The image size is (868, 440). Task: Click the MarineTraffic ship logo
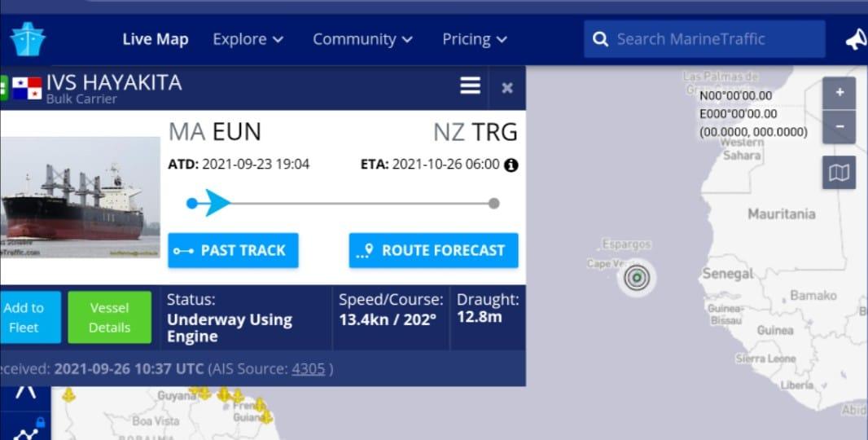pyautogui.click(x=28, y=39)
